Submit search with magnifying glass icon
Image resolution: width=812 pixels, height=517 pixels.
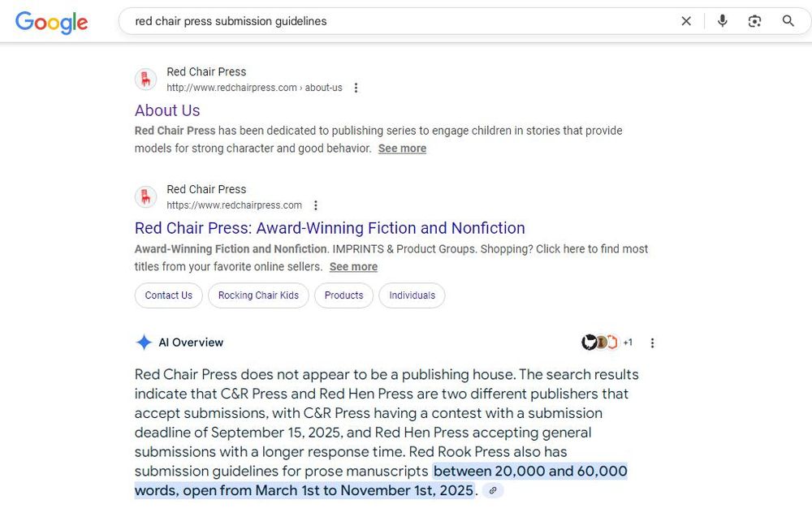tap(788, 21)
